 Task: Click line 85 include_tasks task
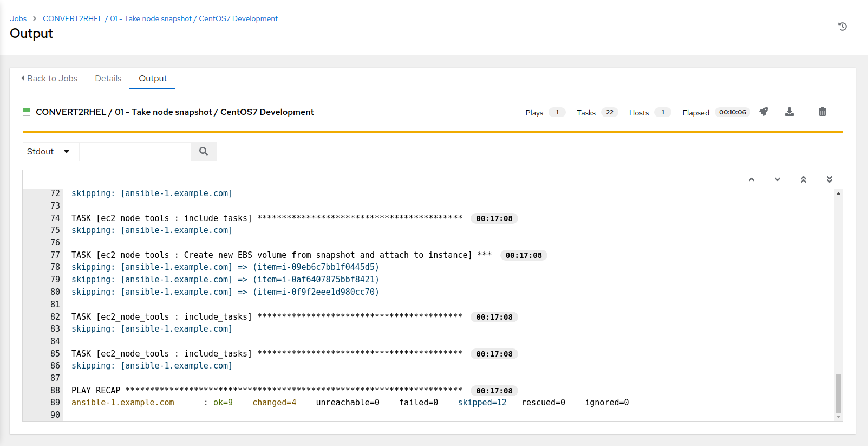267,354
